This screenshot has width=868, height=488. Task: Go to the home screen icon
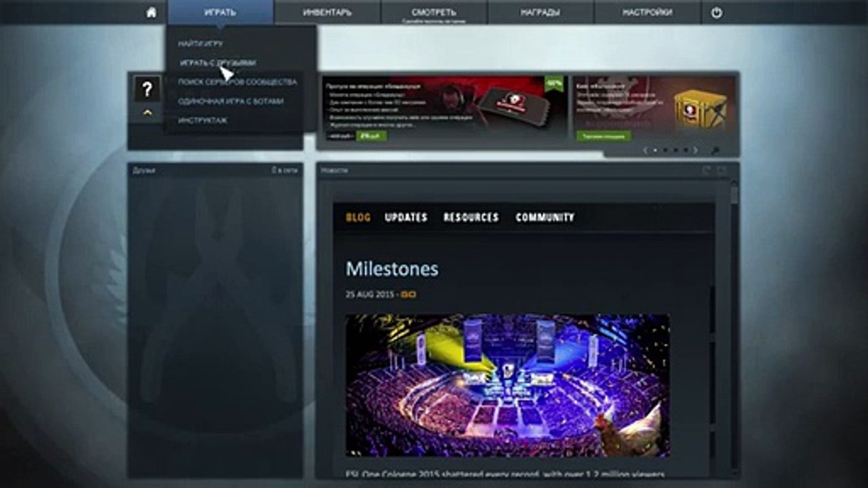[151, 12]
